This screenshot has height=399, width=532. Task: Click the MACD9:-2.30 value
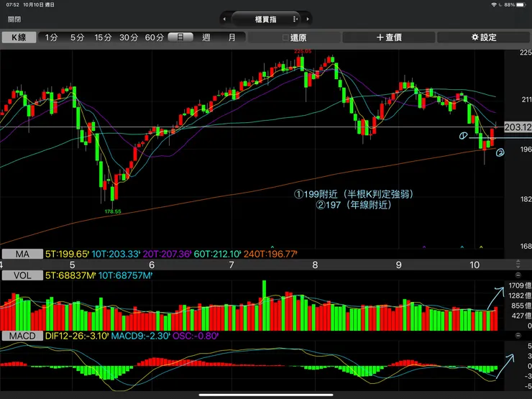(140, 336)
